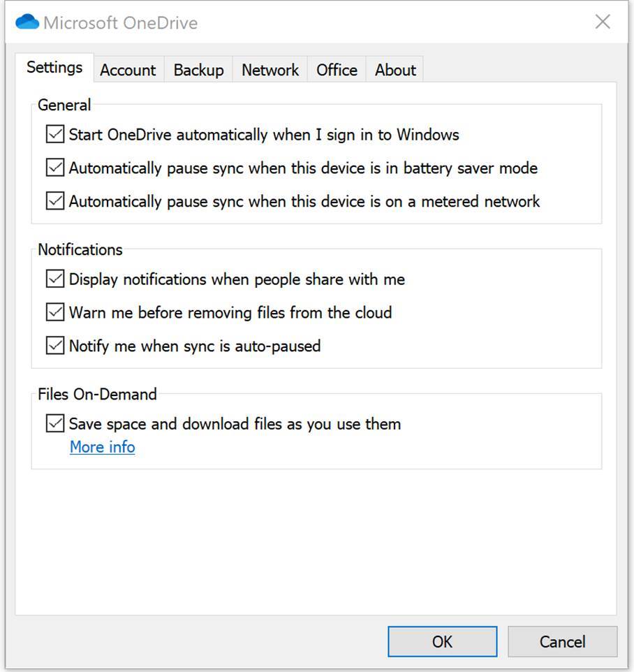Image resolution: width=634 pixels, height=672 pixels.
Task: Click the Cancel button
Action: click(x=563, y=641)
